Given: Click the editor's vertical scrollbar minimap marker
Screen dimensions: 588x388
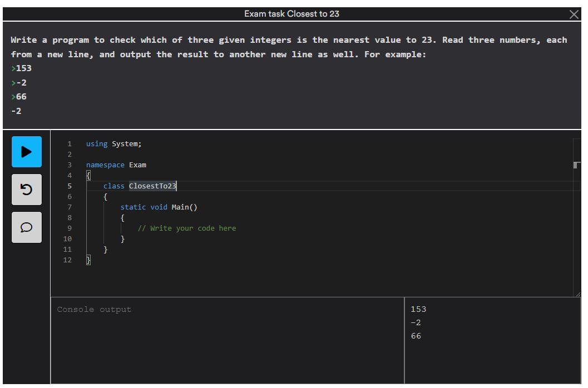Looking at the screenshot, I should point(577,165).
